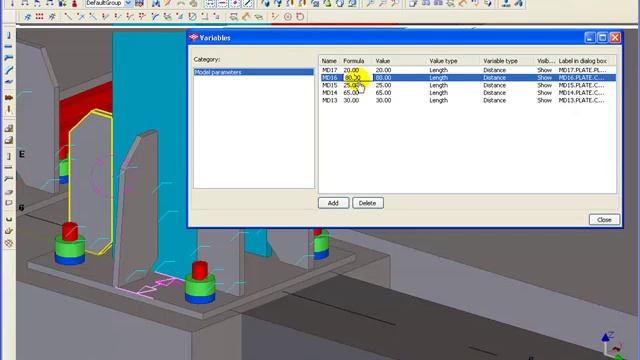Select the steel column tool in left toolbar

(x=9, y=36)
